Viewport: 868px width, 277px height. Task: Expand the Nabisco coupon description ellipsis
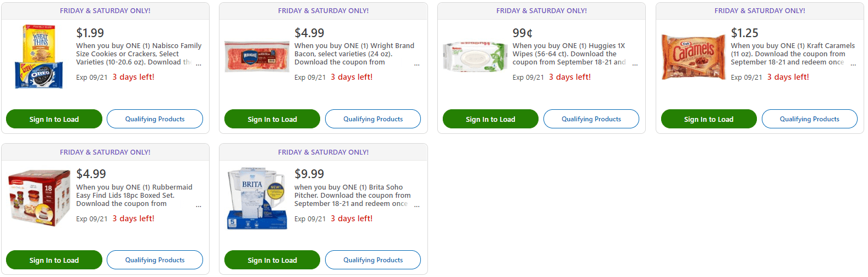coord(199,64)
